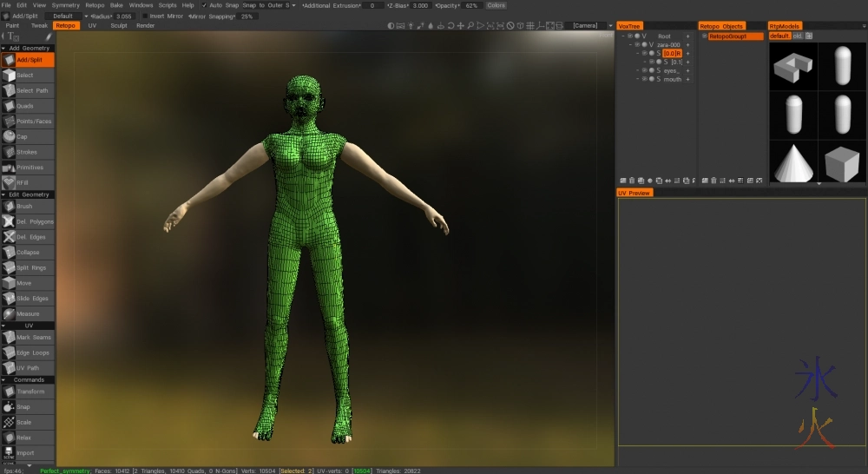Open the Snap to Outer Surface dropdown
This screenshot has width=868, height=474.
(269, 5)
